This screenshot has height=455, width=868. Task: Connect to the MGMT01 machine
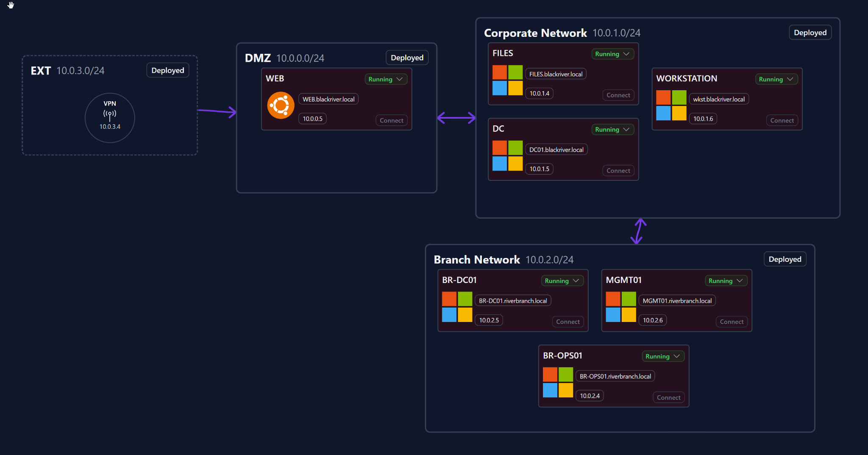[x=732, y=322]
